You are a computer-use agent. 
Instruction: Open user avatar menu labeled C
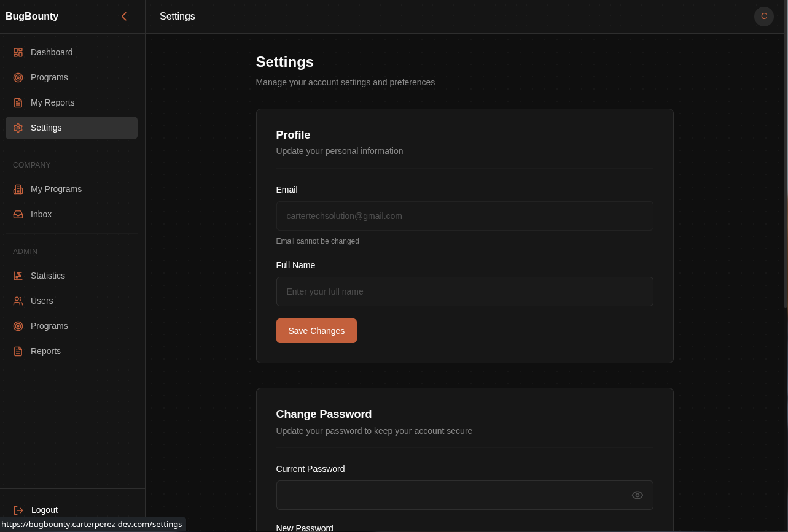(764, 17)
